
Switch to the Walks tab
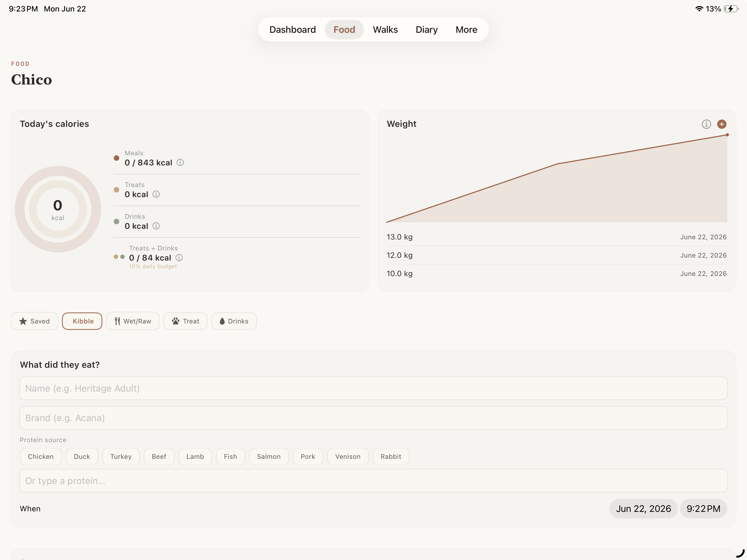[x=385, y=30]
